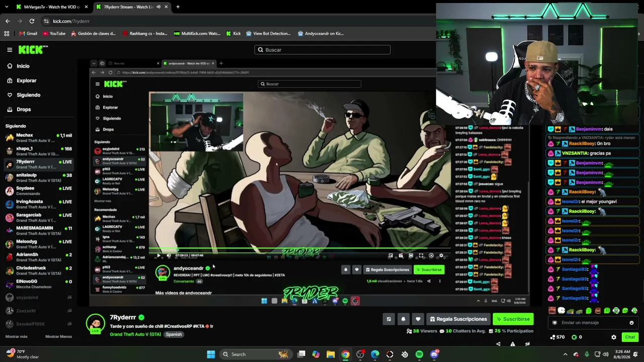Open the weather widget showing 70°F

coord(22,354)
